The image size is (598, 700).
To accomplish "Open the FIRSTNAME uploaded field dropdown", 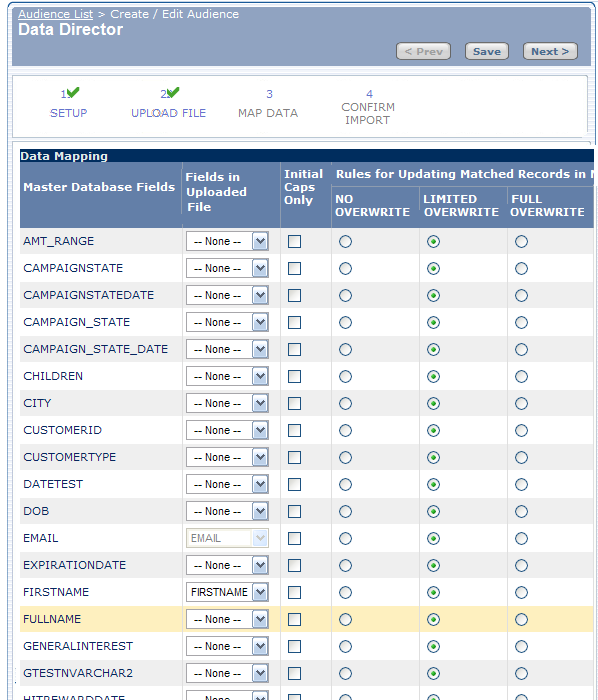I will tap(227, 592).
